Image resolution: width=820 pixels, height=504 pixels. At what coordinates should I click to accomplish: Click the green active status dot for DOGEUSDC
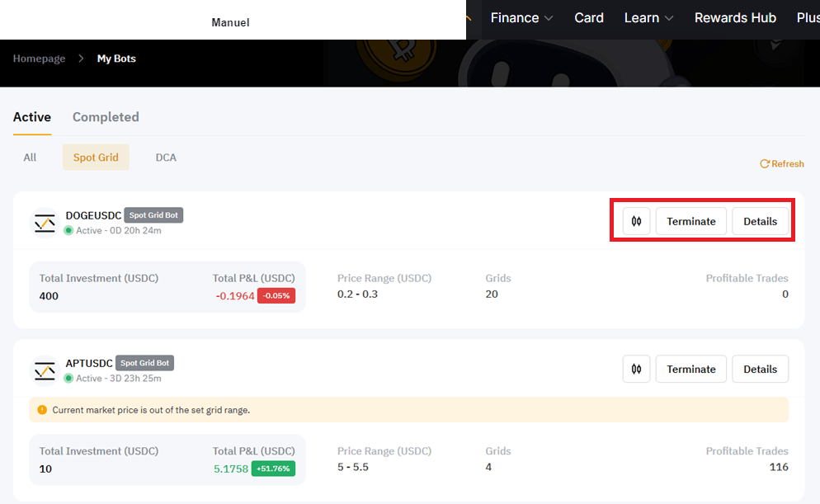click(68, 231)
